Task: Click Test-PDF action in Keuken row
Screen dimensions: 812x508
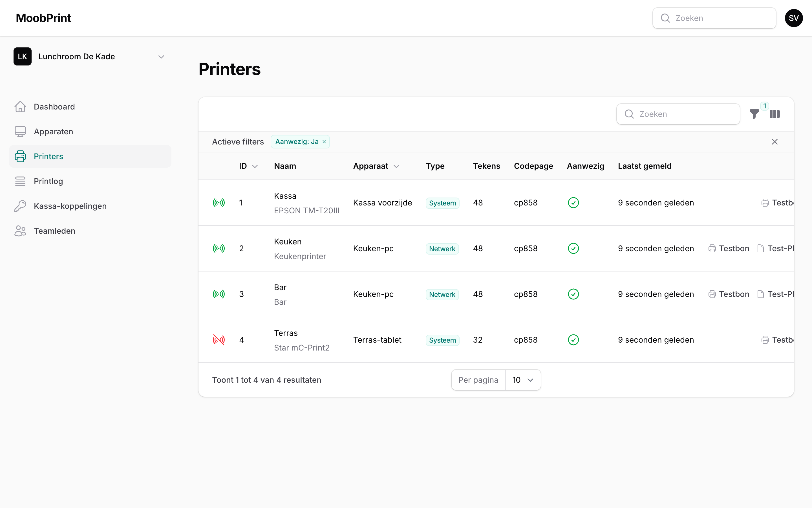Action: 775,248
